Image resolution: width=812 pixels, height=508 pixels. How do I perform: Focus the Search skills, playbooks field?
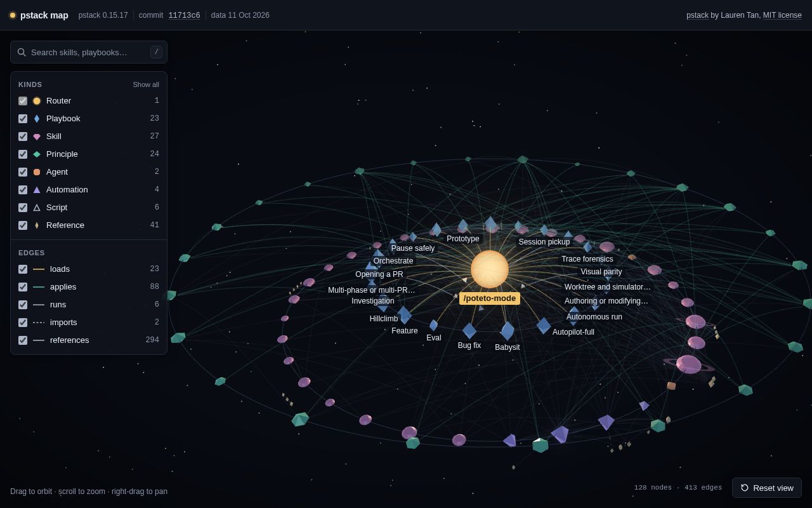click(x=89, y=52)
